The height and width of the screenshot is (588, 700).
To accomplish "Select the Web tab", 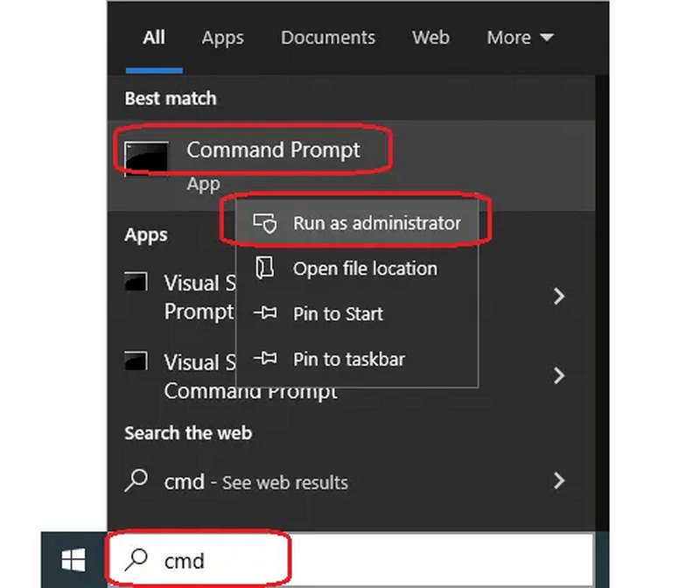I will tap(430, 38).
